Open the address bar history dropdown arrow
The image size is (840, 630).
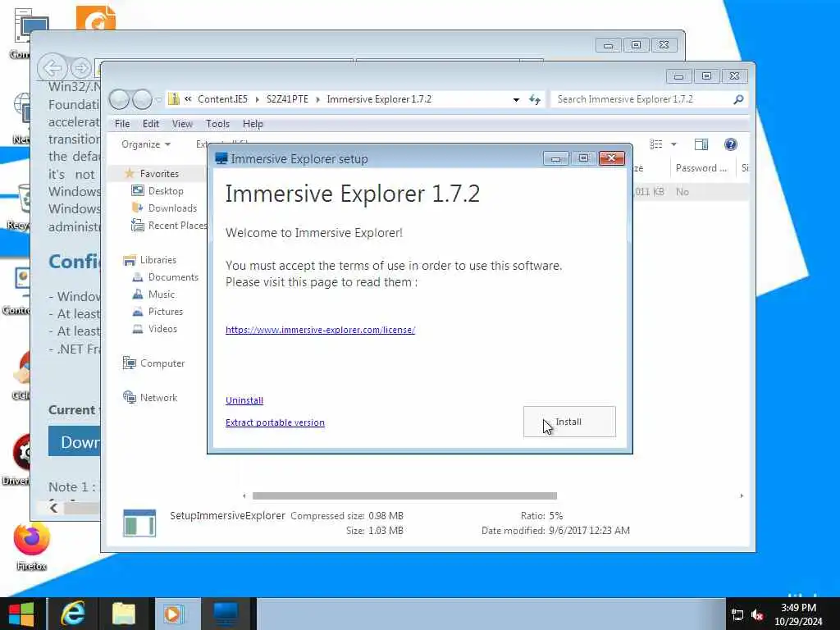[x=516, y=99]
